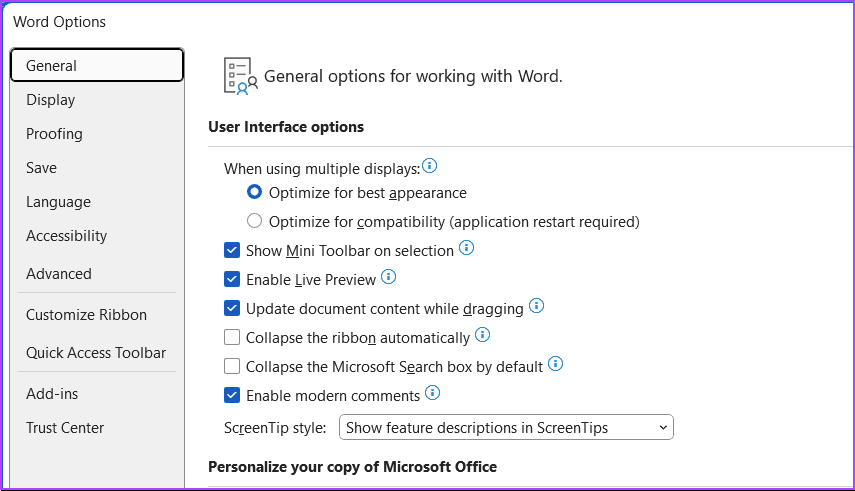This screenshot has height=491, width=855.
Task: Enable Collapse the ribbon automatically
Action: click(x=232, y=338)
